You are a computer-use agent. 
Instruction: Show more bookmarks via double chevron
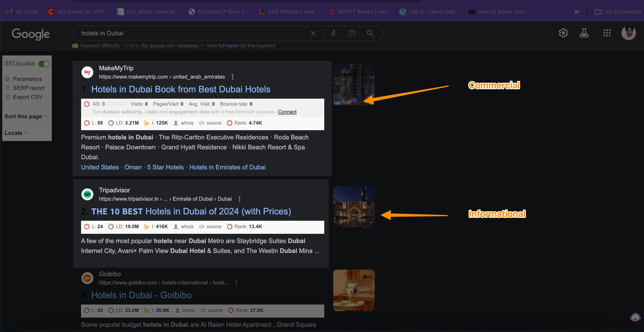point(576,12)
